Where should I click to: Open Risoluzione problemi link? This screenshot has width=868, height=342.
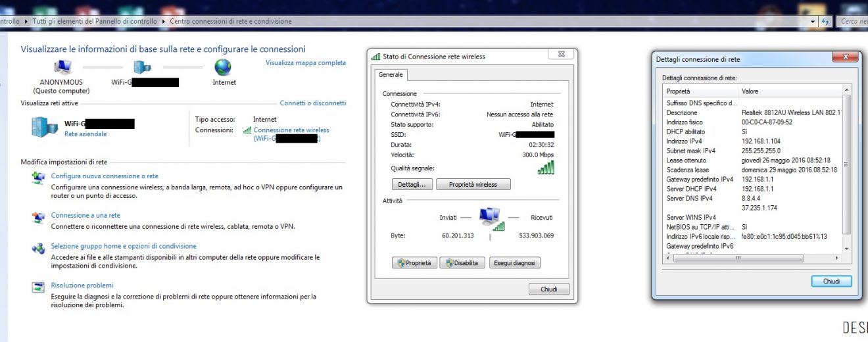coord(82,285)
